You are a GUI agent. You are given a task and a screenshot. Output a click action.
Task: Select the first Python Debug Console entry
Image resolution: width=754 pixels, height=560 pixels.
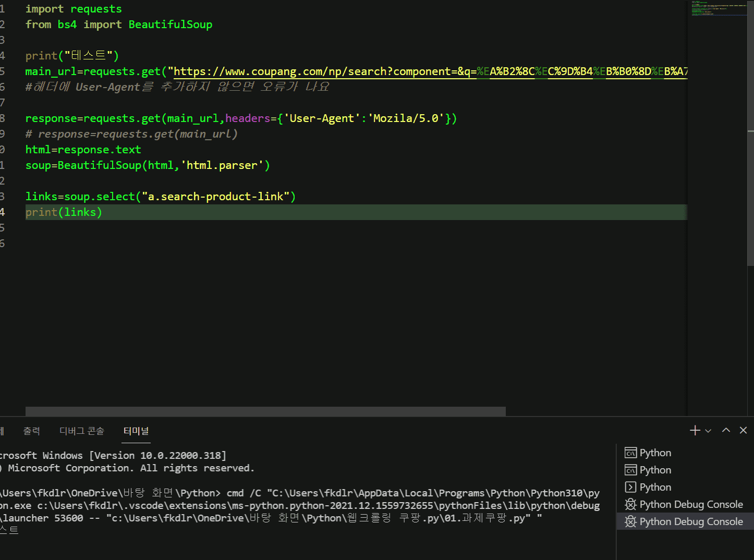pos(685,504)
